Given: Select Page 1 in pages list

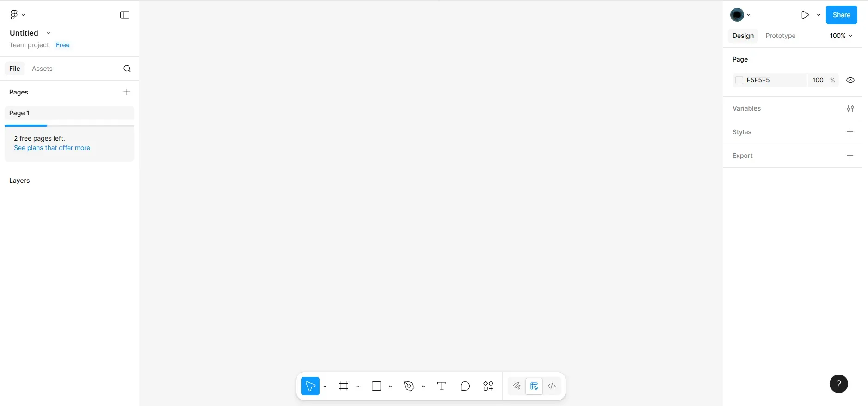Looking at the screenshot, I should [69, 113].
